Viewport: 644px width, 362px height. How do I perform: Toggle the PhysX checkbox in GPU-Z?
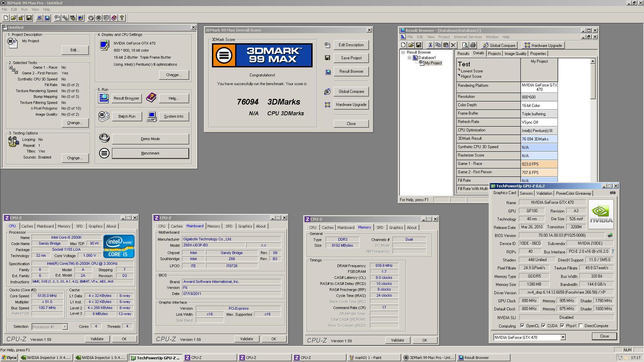[x=562, y=326]
